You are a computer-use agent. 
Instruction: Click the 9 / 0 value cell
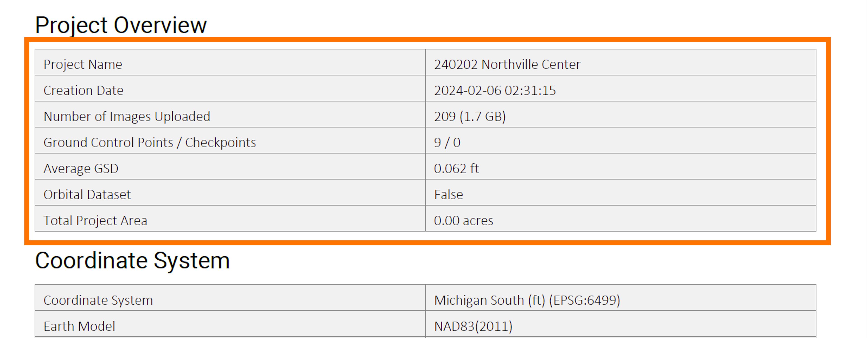click(x=447, y=142)
